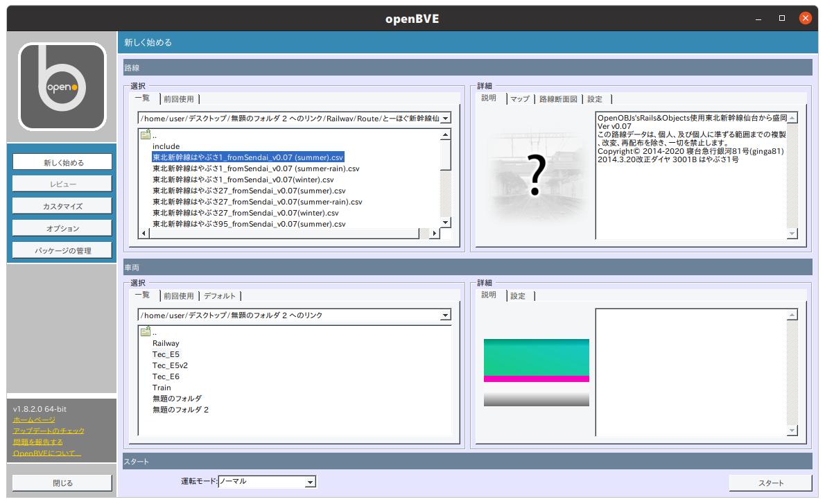Open the マップ tab
The height and width of the screenshot is (504, 825).
519,99
